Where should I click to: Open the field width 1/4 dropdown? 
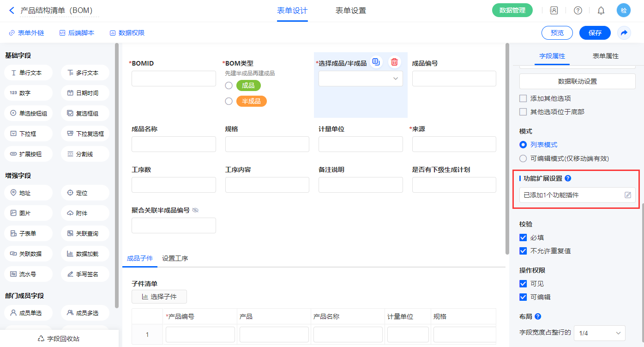pos(599,333)
